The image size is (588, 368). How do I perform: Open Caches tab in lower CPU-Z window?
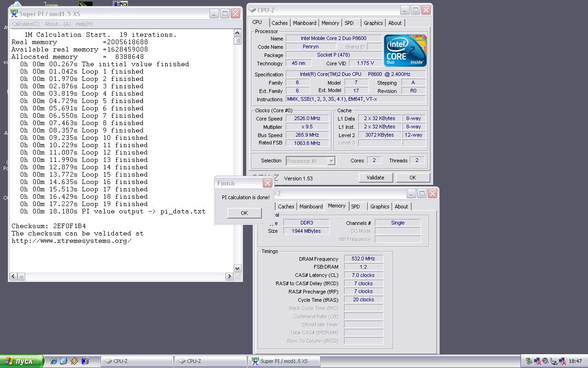click(286, 207)
